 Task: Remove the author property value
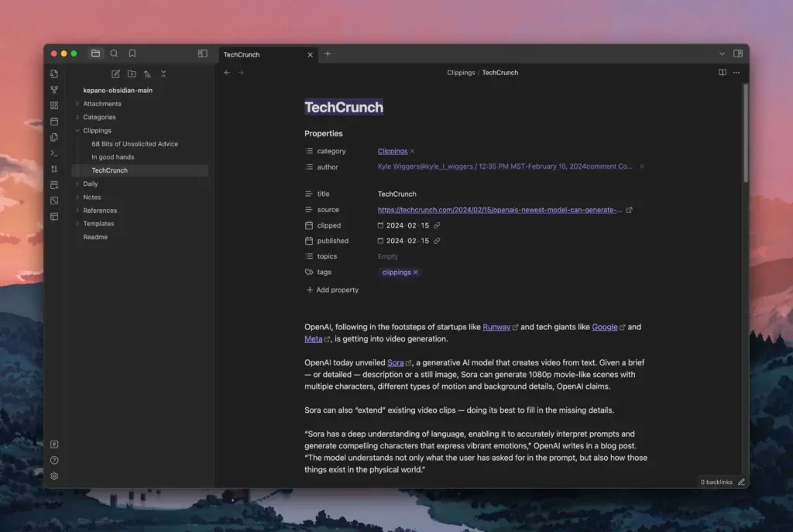click(642, 166)
